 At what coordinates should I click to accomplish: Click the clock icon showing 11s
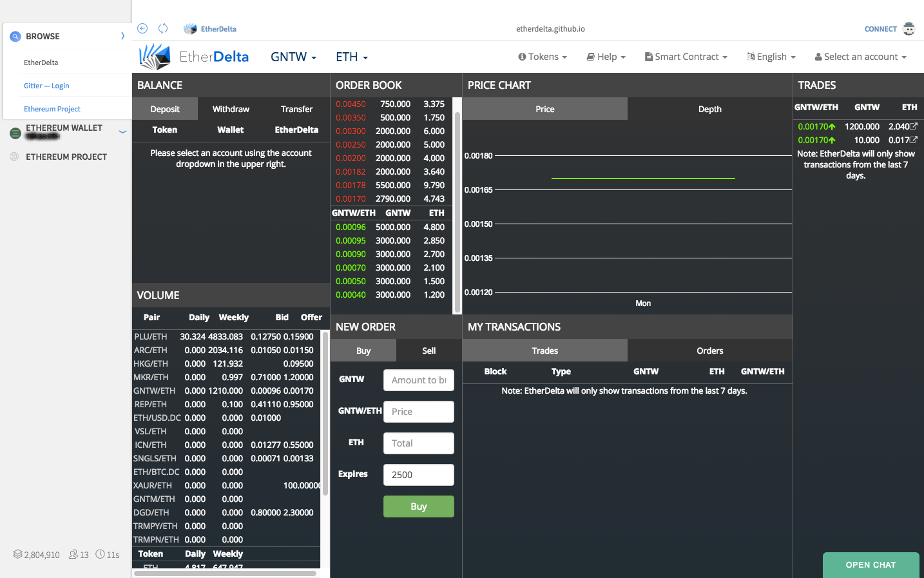pyautogui.click(x=101, y=554)
